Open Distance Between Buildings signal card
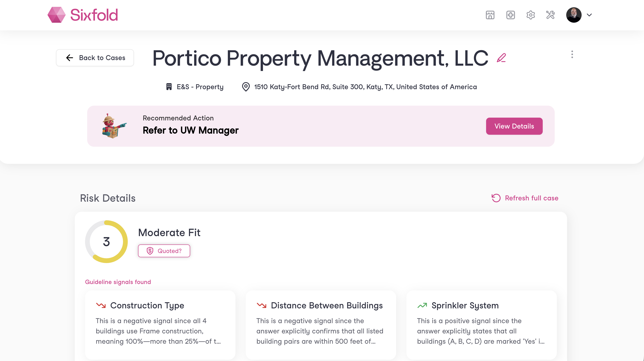644x361 pixels. coord(321,325)
